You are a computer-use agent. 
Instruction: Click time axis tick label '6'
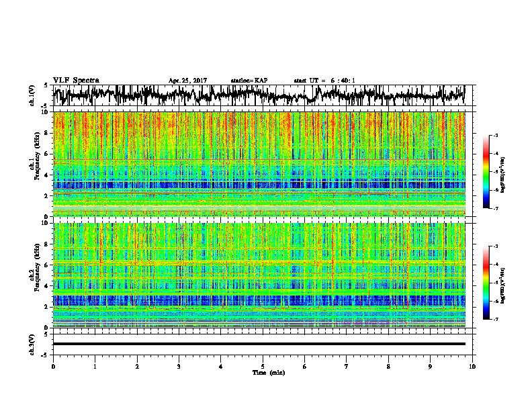click(305, 367)
